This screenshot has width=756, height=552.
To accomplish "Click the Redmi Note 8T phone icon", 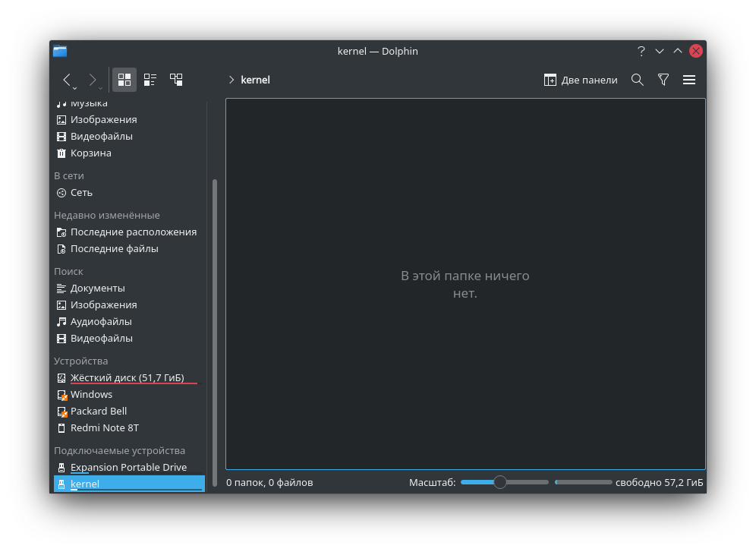I will tap(61, 428).
